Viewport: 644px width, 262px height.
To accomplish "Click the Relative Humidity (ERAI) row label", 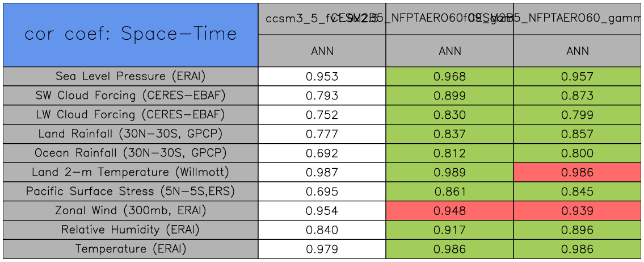I will [131, 230].
